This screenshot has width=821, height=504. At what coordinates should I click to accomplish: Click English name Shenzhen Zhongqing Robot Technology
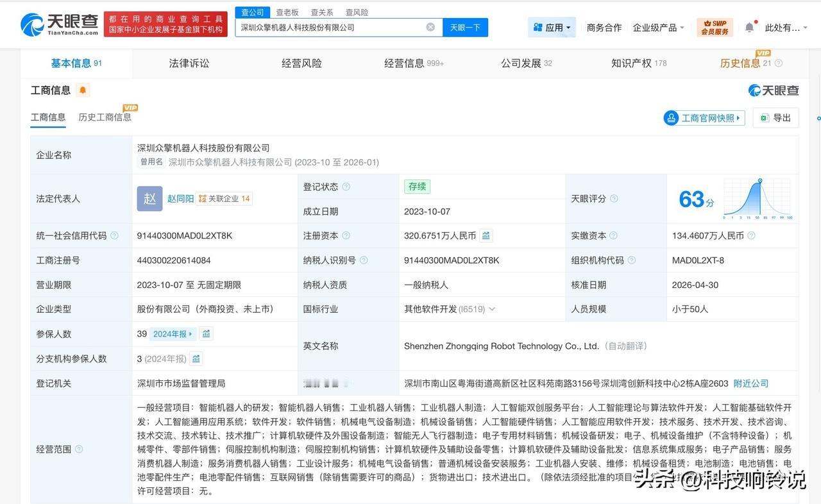tap(502, 346)
